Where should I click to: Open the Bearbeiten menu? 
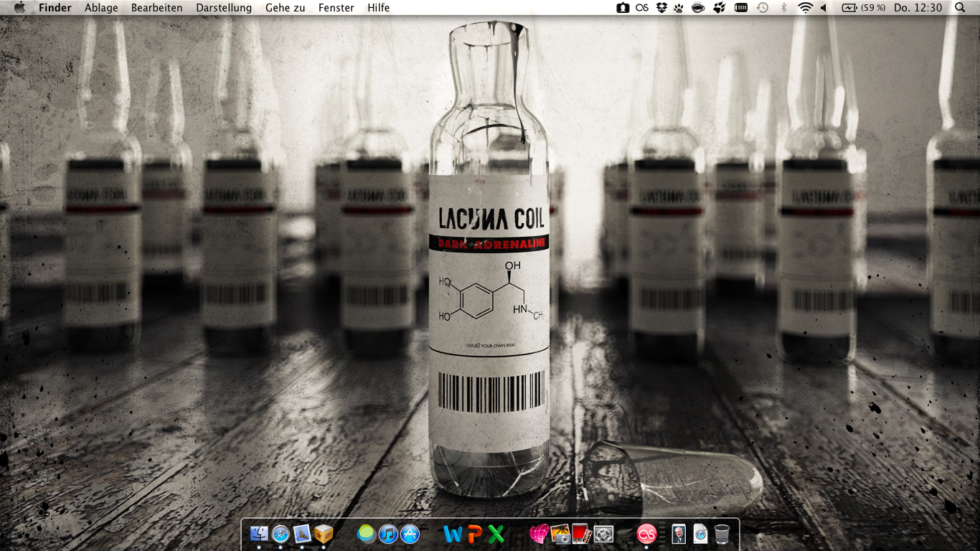(x=157, y=8)
